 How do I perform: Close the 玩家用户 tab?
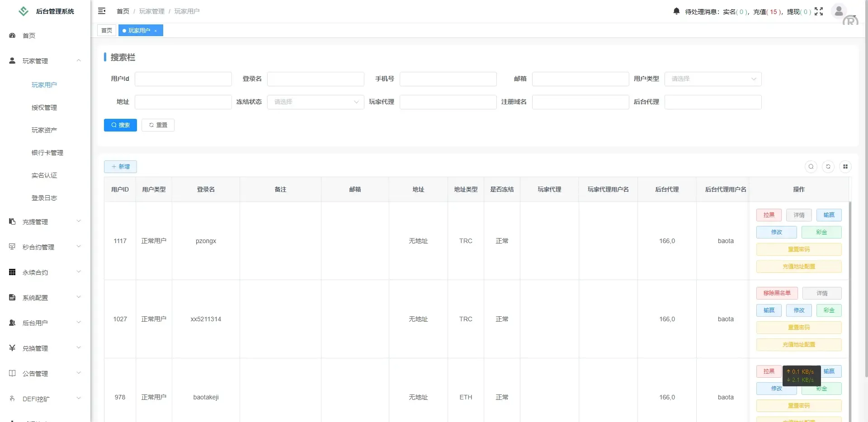pos(156,30)
